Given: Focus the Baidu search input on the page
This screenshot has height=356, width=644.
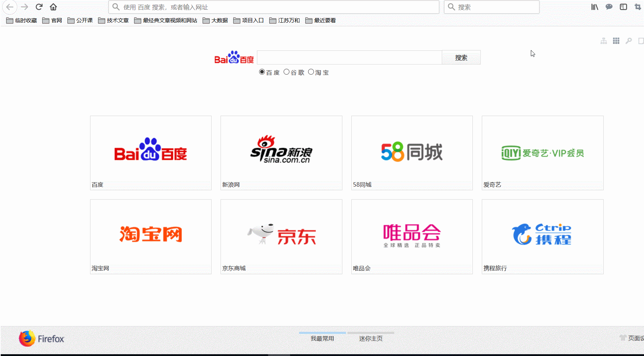Looking at the screenshot, I should pyautogui.click(x=350, y=58).
